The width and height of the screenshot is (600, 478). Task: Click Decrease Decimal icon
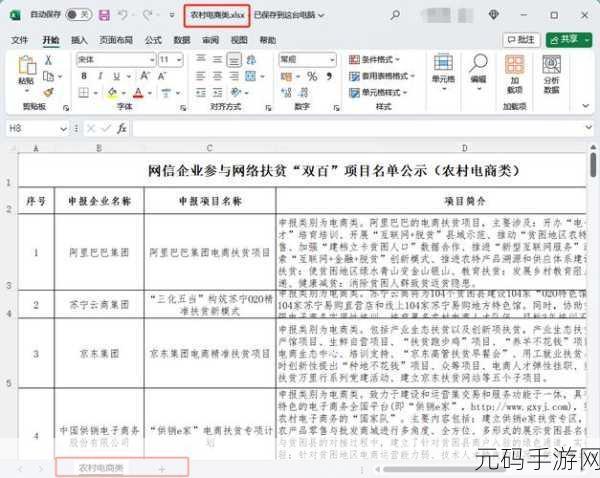(303, 93)
